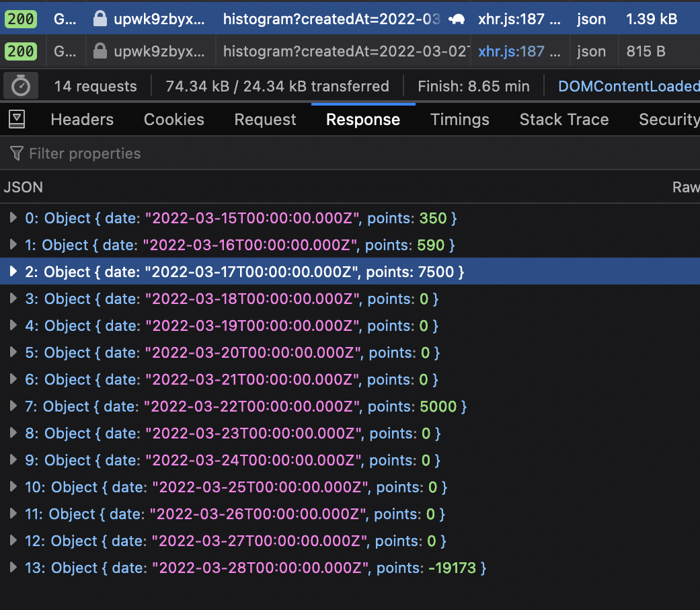Click the points value 7500
This screenshot has height=610, width=700.
coord(436,272)
